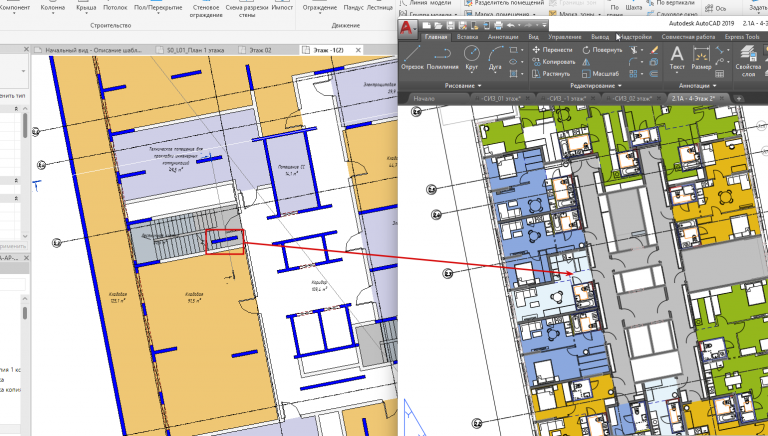
Task: Click the Array tool icon
Action: click(x=633, y=74)
